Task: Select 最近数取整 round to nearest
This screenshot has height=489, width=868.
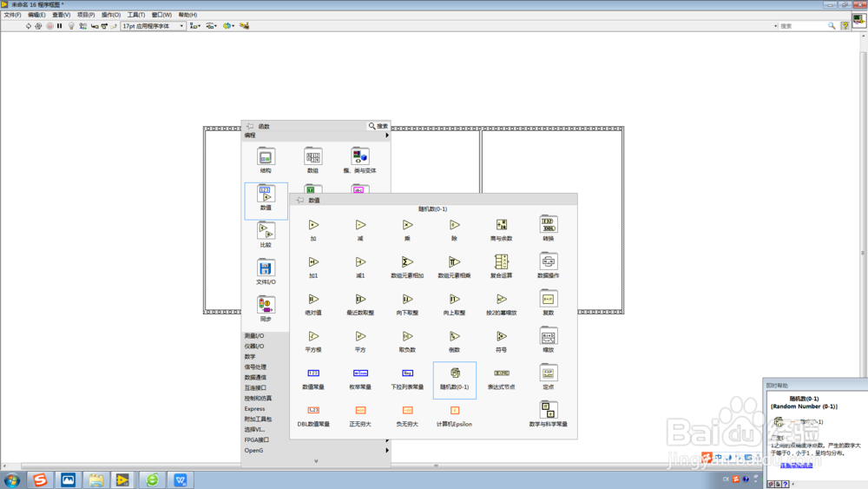Action: click(x=360, y=299)
